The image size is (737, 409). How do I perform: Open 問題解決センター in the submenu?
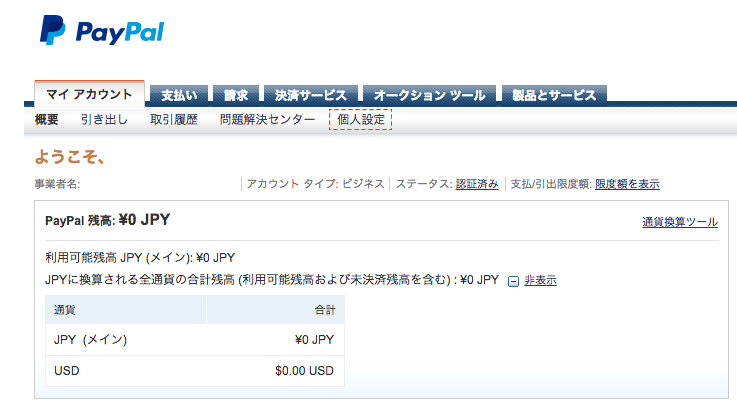[267, 119]
